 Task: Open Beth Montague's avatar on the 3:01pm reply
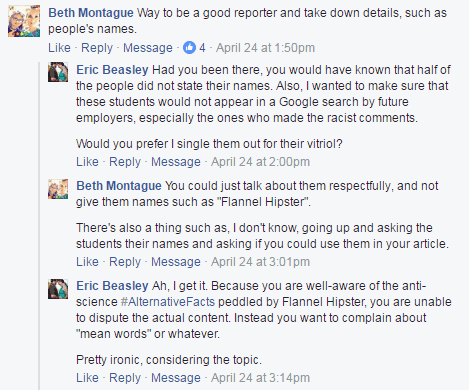click(58, 189)
